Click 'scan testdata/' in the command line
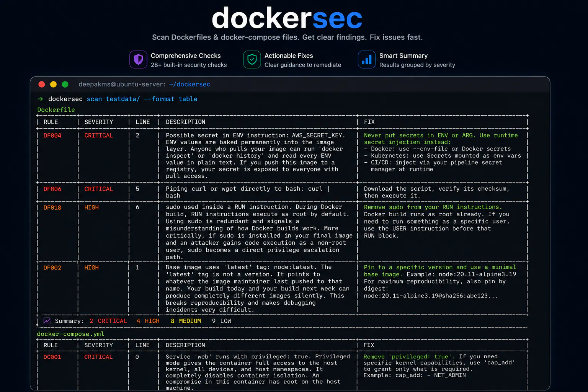588x392 pixels. coord(113,99)
